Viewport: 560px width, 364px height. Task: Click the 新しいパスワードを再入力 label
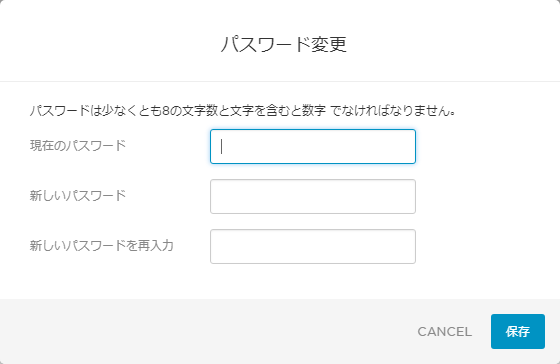[x=101, y=246]
